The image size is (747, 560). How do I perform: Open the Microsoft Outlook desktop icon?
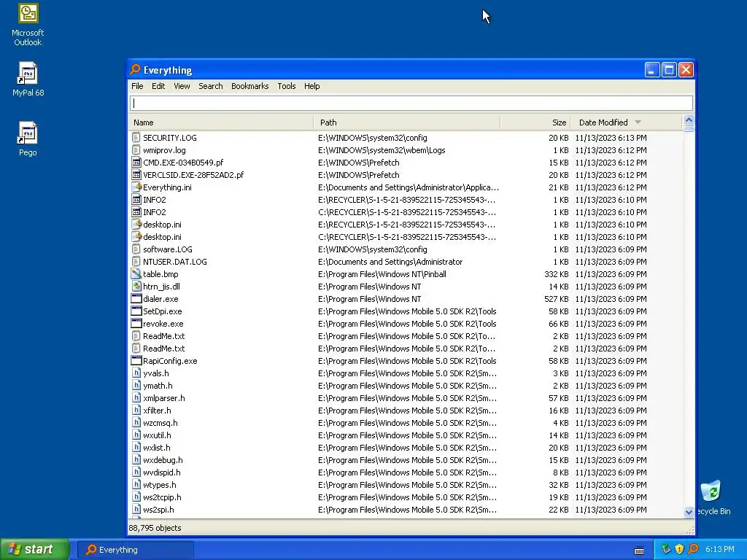click(x=28, y=25)
